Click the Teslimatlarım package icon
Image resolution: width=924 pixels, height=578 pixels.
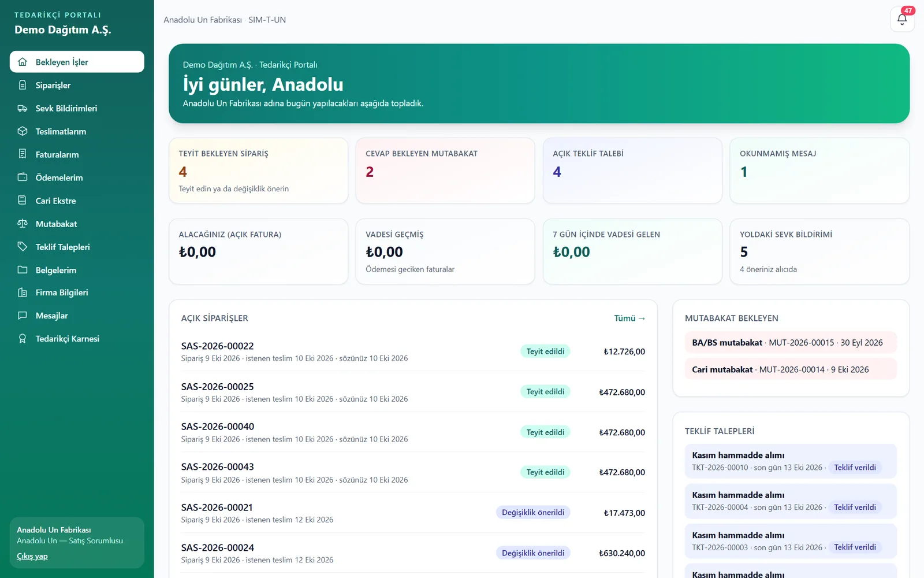23,131
